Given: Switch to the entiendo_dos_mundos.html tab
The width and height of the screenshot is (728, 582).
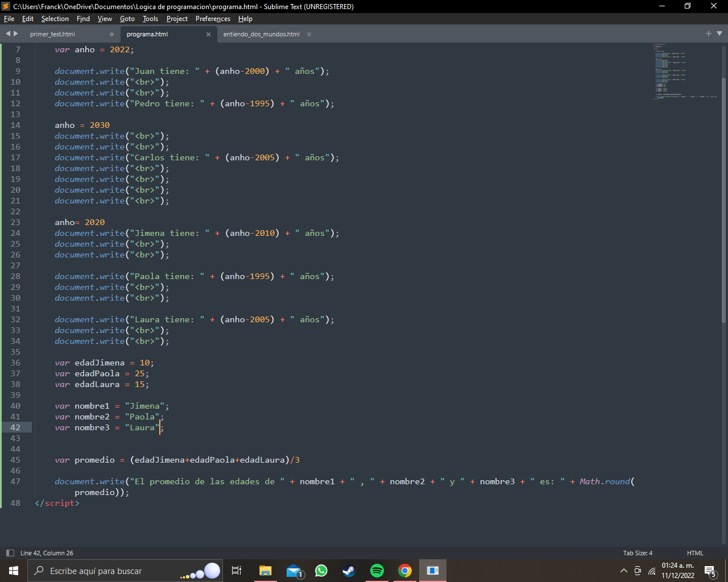Looking at the screenshot, I should (x=262, y=34).
